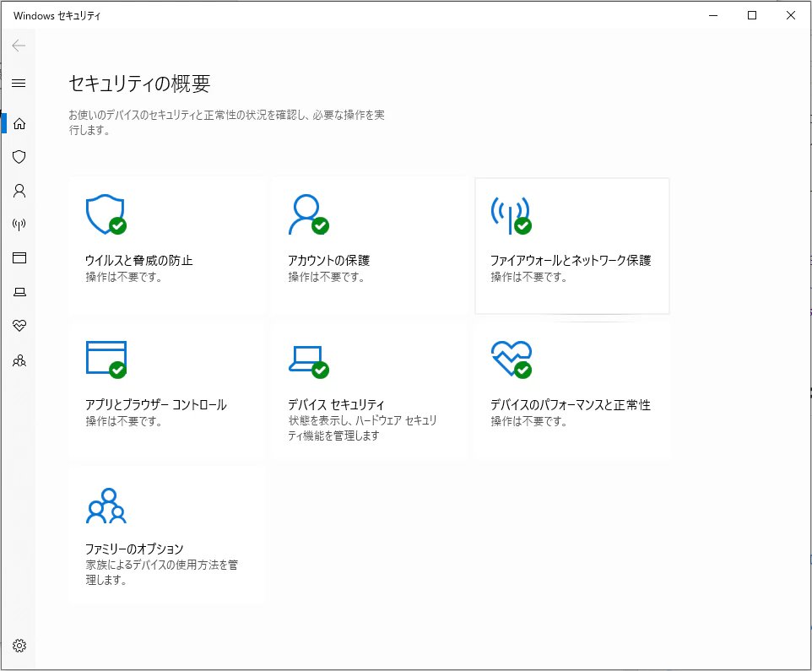Click the large family icon tile
The image size is (812, 671).
point(106,506)
